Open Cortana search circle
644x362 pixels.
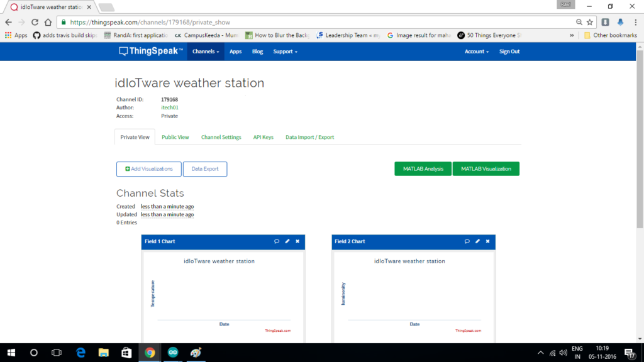point(34,353)
